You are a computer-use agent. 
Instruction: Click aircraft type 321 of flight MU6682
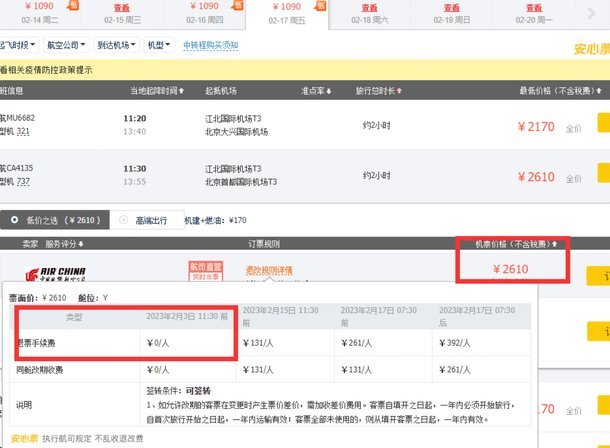[x=23, y=131]
